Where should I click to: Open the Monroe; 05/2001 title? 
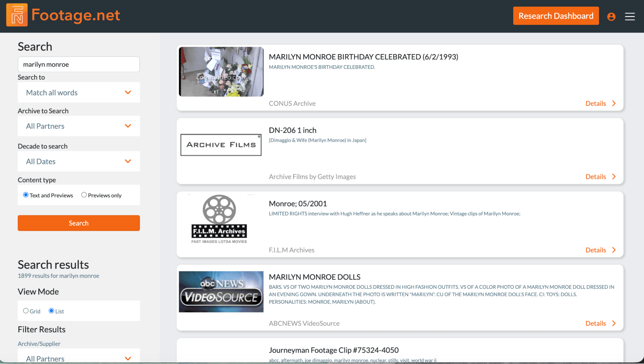298,203
